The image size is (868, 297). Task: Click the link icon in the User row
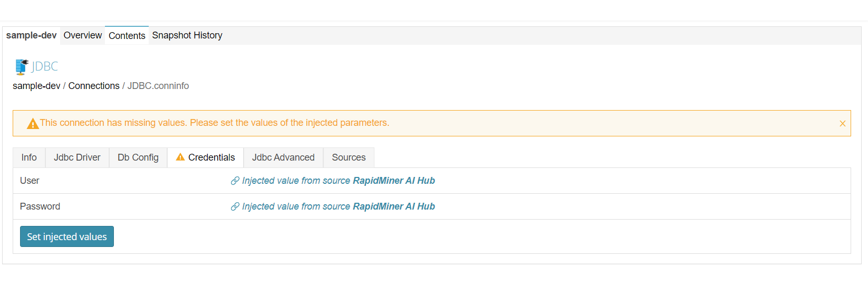pyautogui.click(x=235, y=181)
